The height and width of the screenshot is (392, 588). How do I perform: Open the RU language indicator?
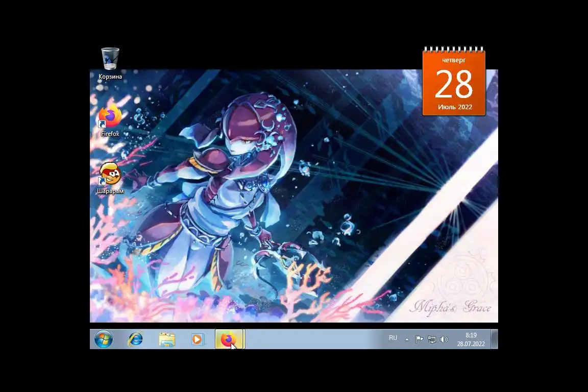[x=393, y=338]
